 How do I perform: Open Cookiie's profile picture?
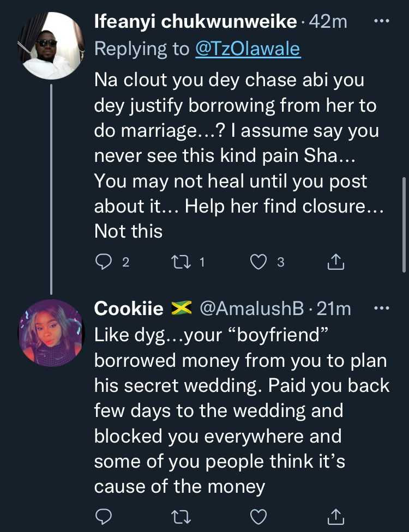[51, 331]
